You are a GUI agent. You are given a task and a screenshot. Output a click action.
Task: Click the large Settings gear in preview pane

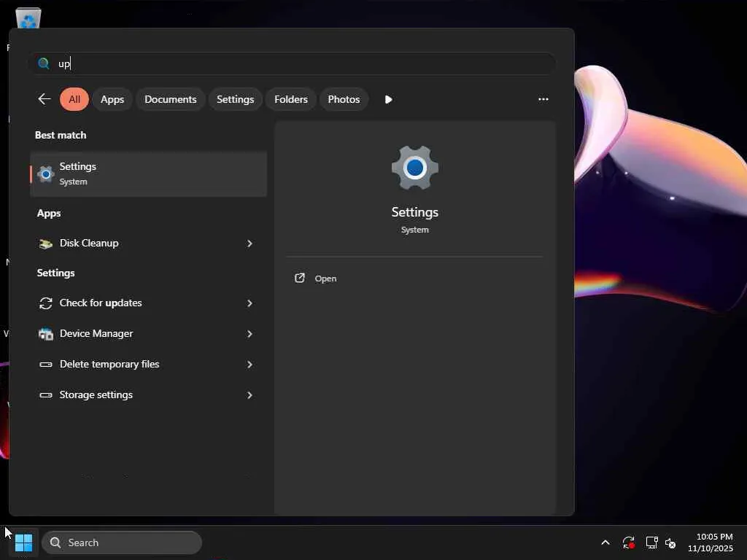(x=415, y=168)
